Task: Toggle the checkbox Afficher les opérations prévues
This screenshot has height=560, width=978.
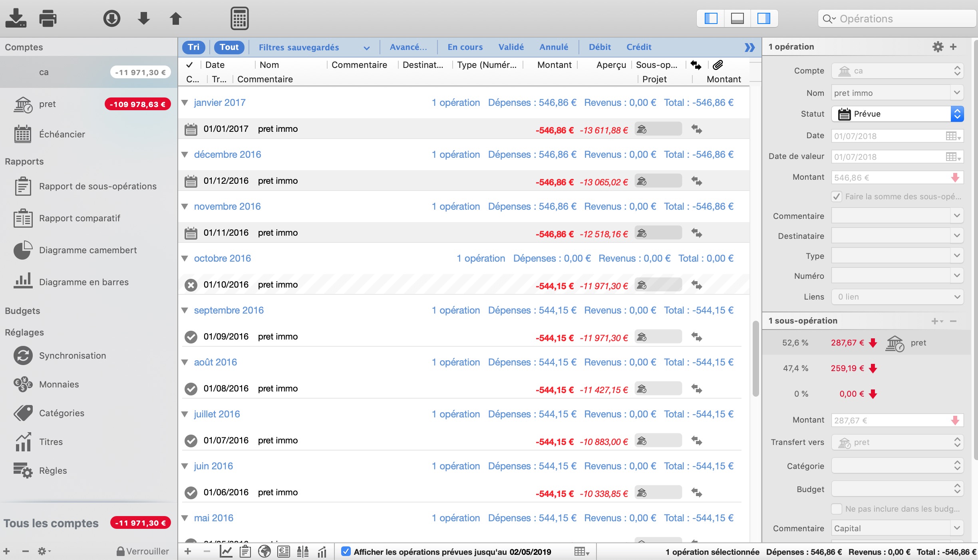Action: (x=347, y=550)
